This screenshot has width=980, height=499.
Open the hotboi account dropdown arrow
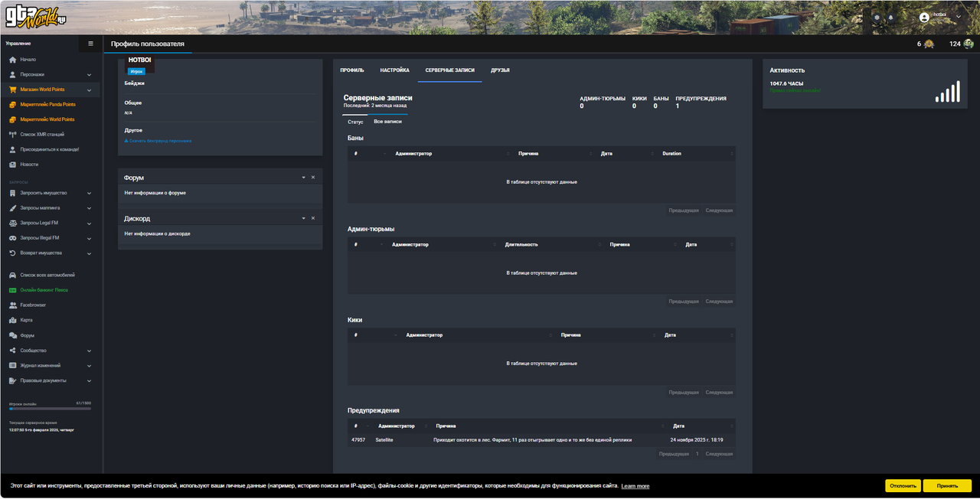click(958, 16)
